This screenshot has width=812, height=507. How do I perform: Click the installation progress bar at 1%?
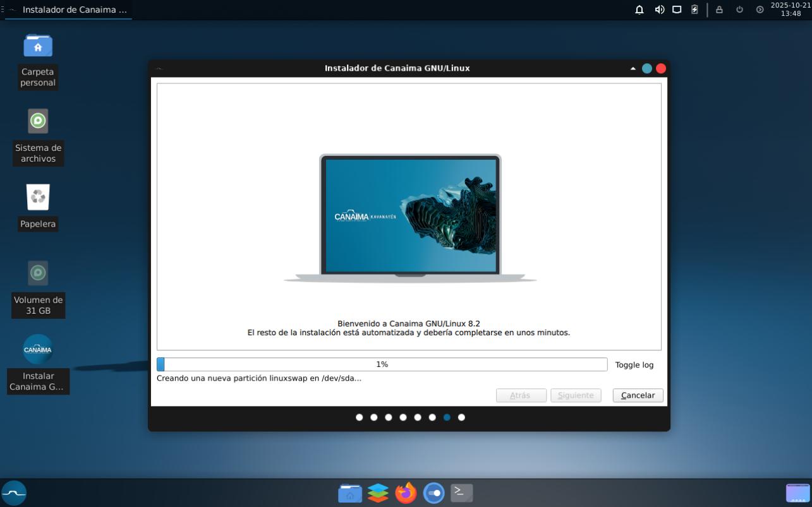pyautogui.click(x=382, y=364)
